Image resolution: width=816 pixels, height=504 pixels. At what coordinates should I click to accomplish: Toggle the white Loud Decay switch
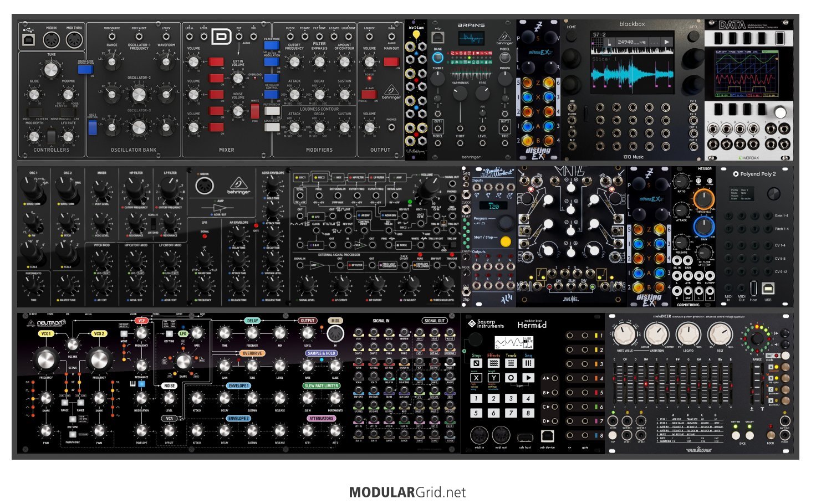(272, 127)
